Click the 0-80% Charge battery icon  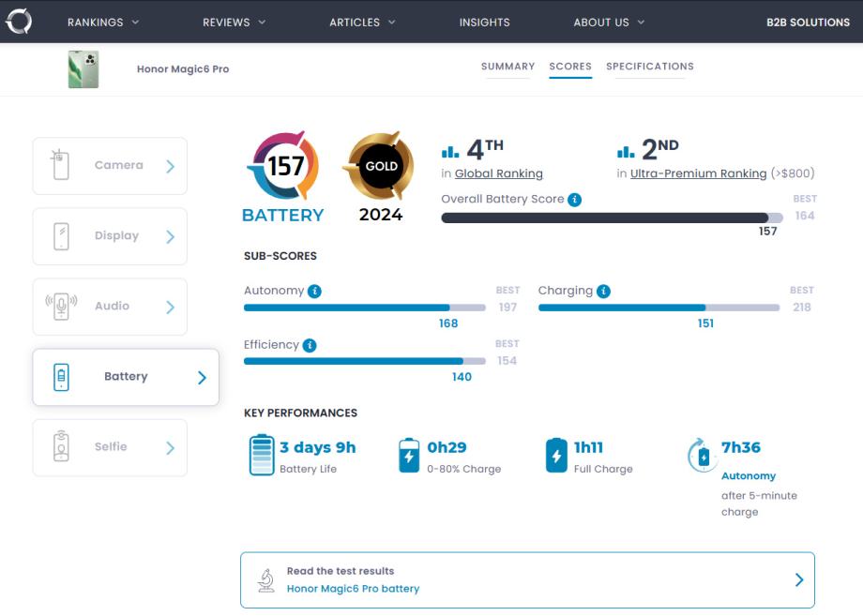[409, 456]
